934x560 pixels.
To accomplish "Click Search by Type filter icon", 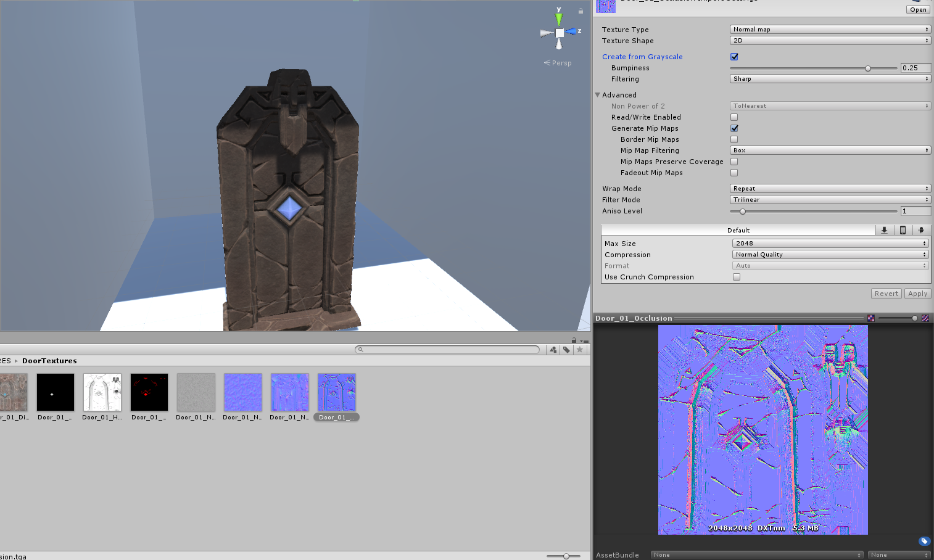I will click(553, 350).
